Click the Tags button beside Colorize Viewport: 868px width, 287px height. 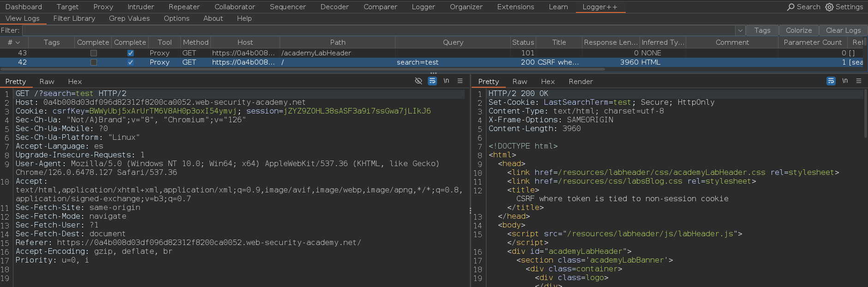762,30
